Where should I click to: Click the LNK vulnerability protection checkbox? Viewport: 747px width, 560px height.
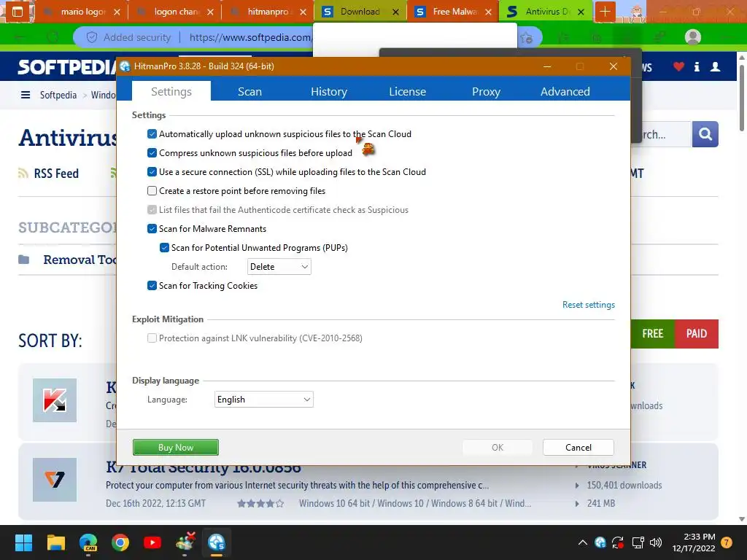coord(152,338)
